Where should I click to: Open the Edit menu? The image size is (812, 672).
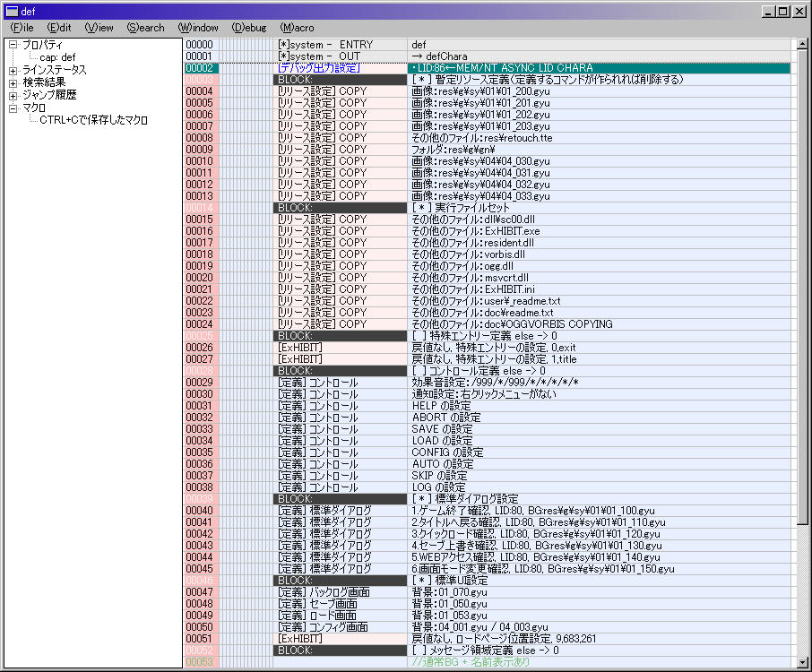coord(59,28)
